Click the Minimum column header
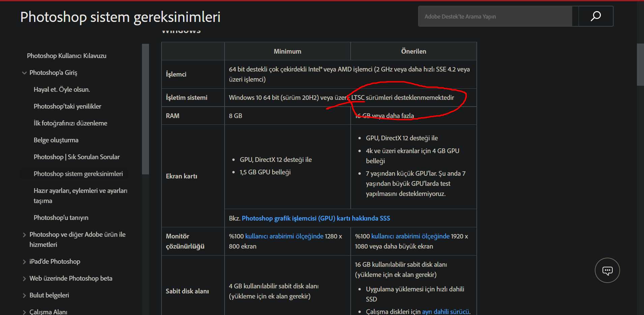644x315 pixels. click(x=288, y=51)
